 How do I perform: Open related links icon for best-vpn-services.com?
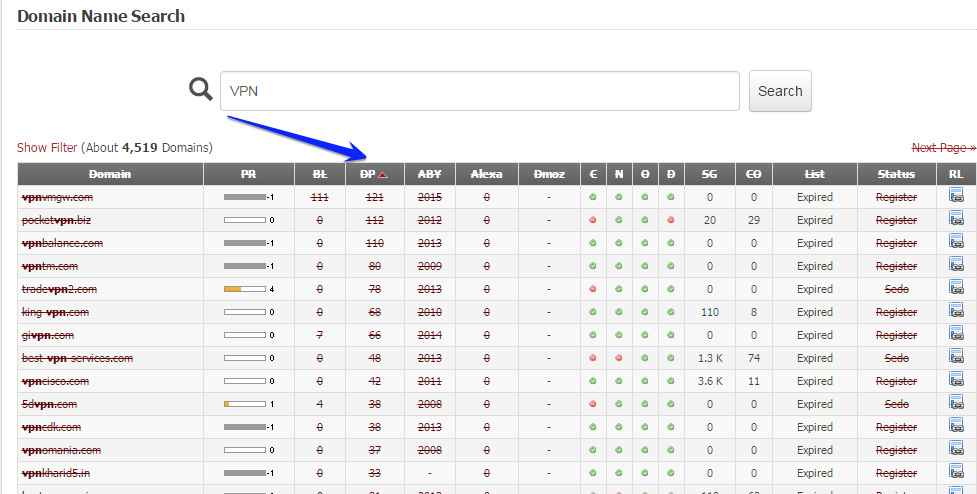[x=956, y=356]
